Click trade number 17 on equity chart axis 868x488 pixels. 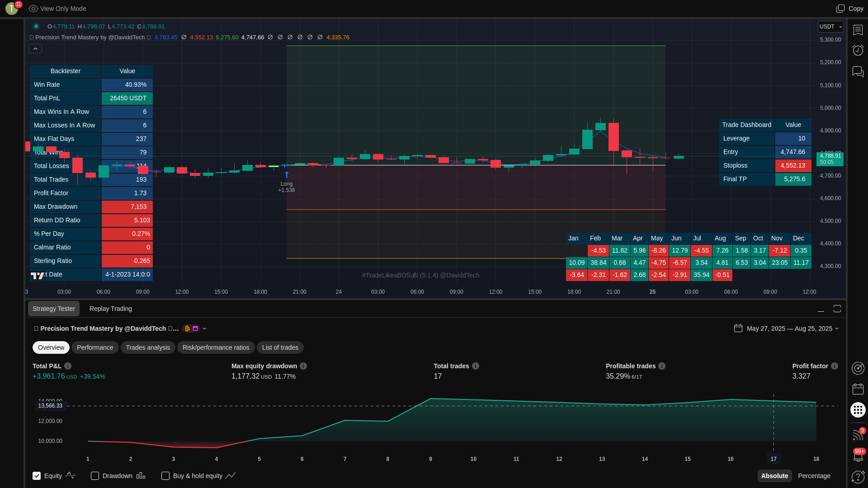774,459
